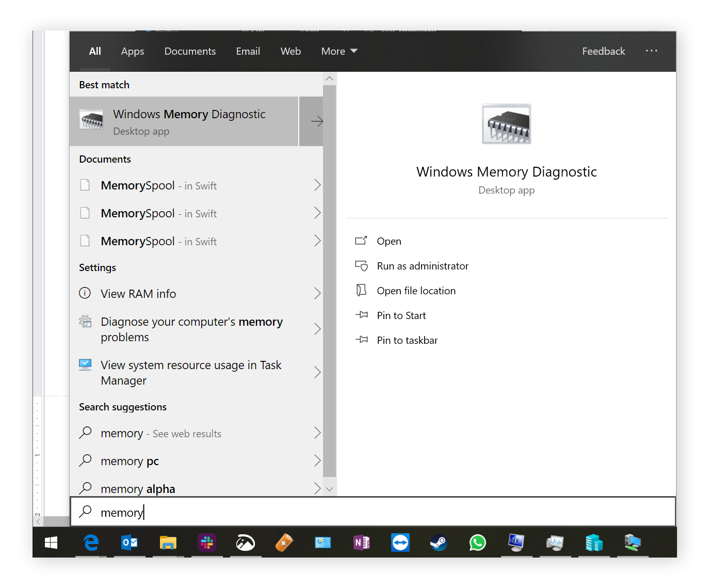
Task: Select Run as administrator
Action: [423, 266]
